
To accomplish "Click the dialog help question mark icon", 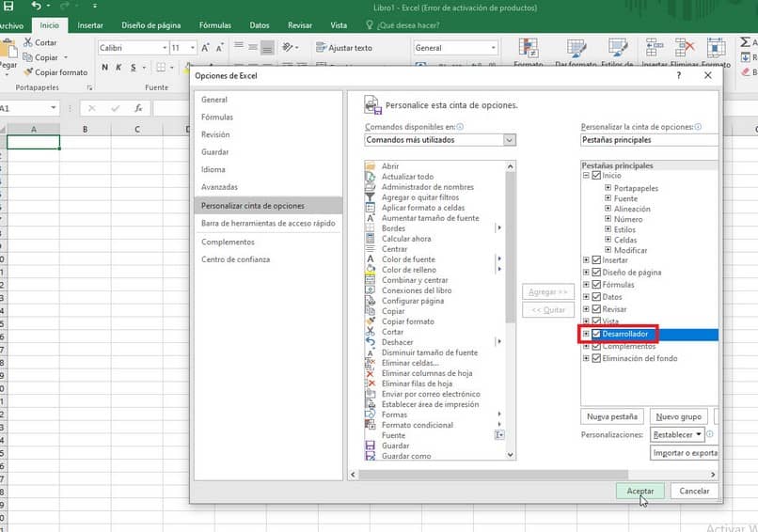I will click(x=679, y=75).
